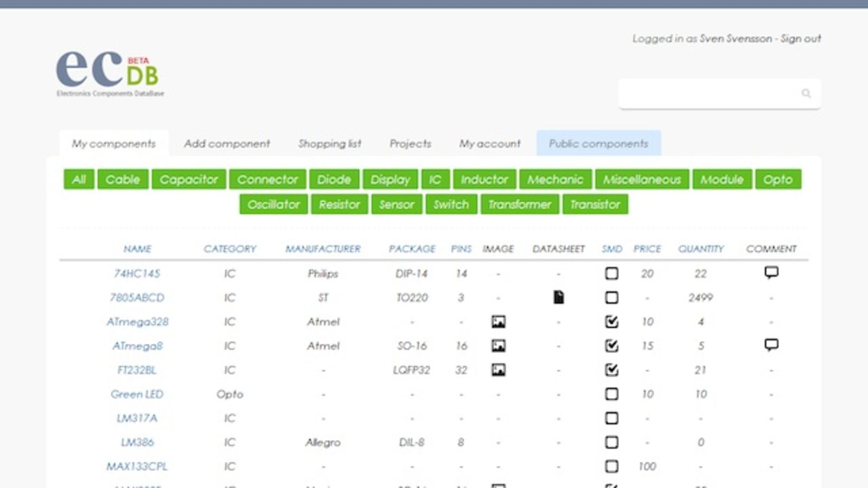Viewport: 868px width, 488px height.
Task: View the image icon for ATmega8
Action: point(498,345)
